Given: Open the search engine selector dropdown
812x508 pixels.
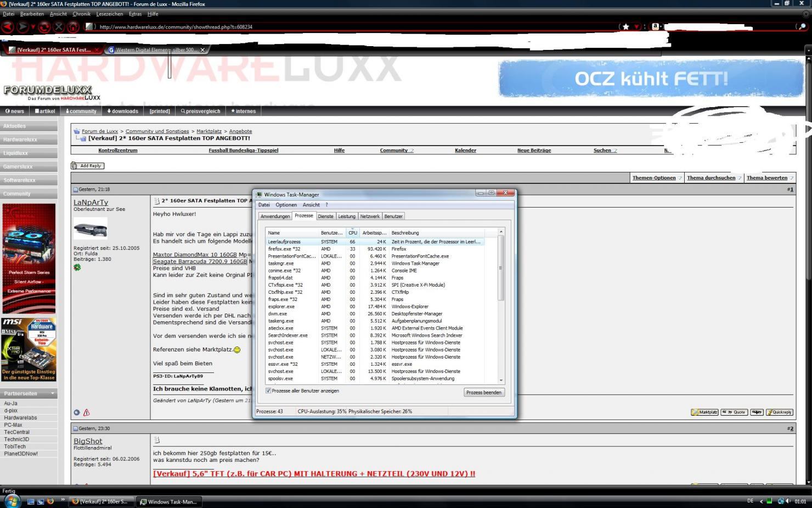Looking at the screenshot, I should tap(656, 26).
